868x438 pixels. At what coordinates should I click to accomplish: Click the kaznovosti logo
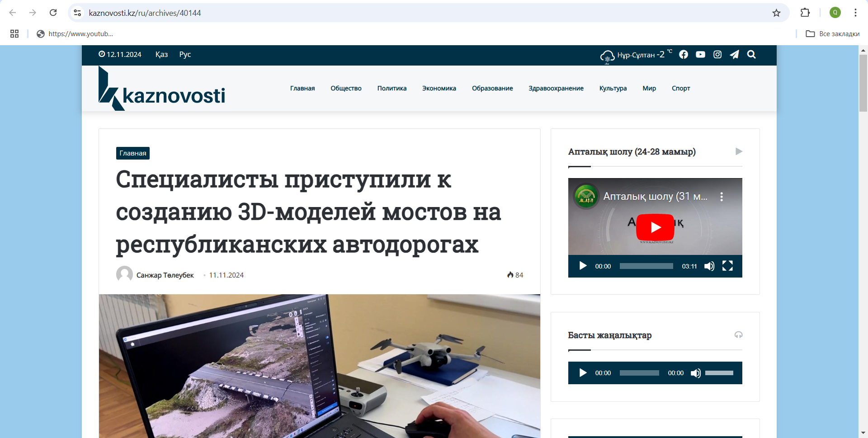point(162,88)
